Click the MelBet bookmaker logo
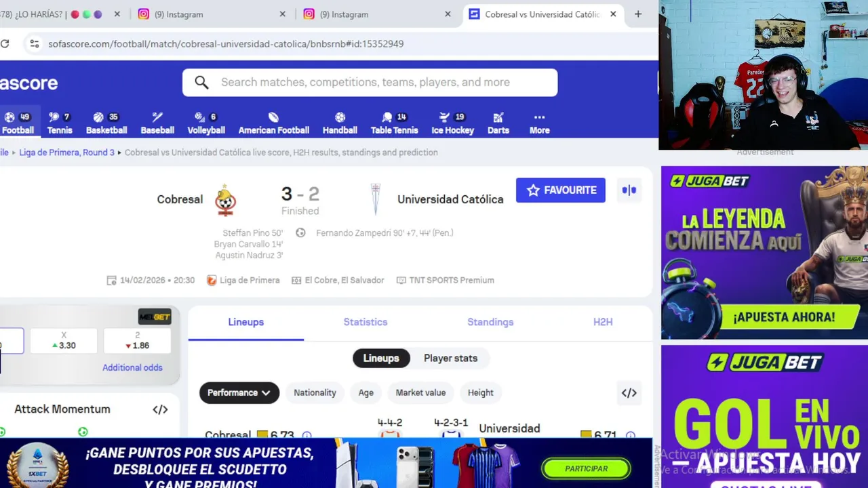The image size is (868, 488). (155, 317)
